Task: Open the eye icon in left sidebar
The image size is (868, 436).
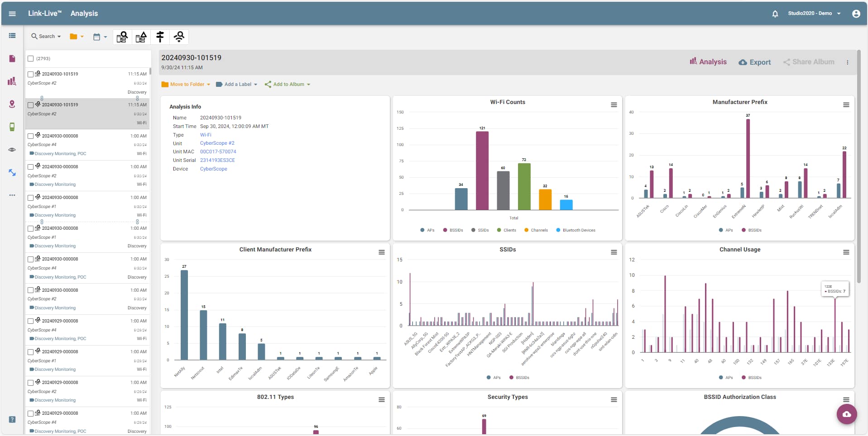Action: [x=12, y=150]
